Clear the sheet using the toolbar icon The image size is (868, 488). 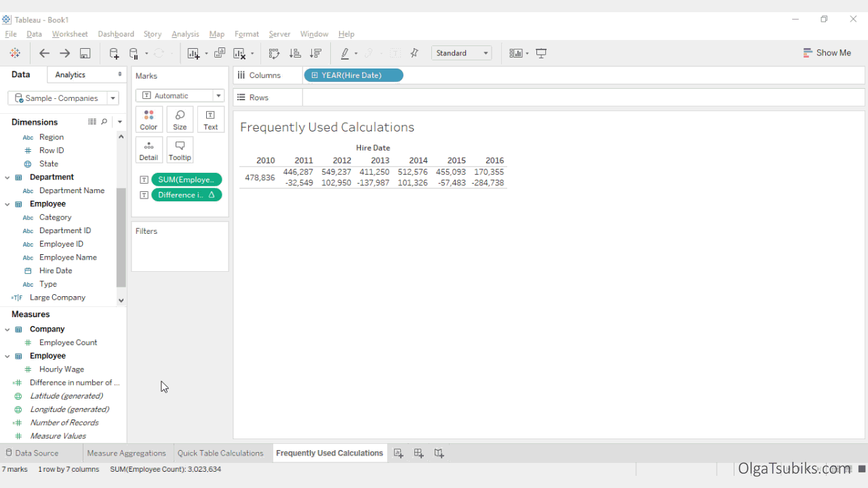[x=239, y=53]
